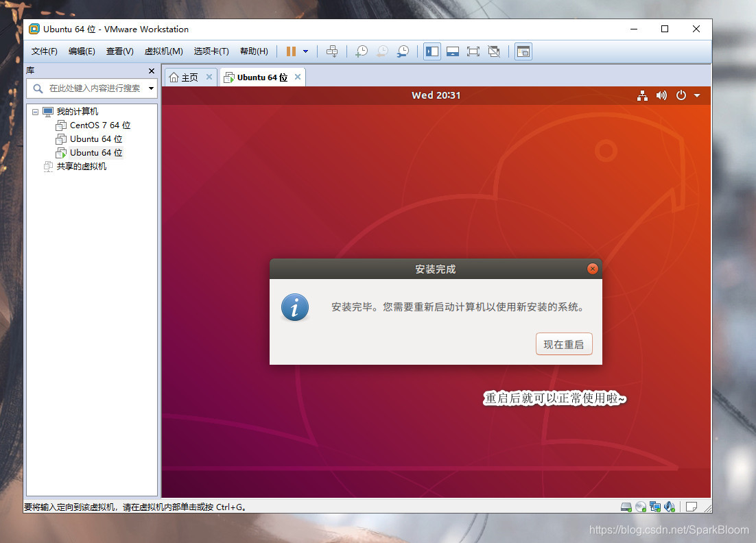Click the Wed 20:31 clock in Ubuntu
Viewport: 756px width, 543px height.
(x=436, y=95)
